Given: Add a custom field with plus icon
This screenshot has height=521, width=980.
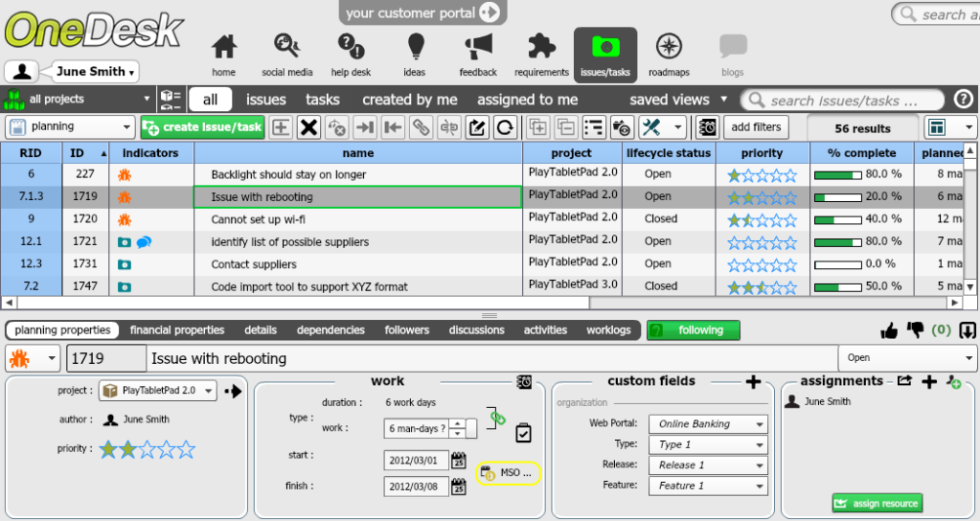Looking at the screenshot, I should click(x=753, y=382).
